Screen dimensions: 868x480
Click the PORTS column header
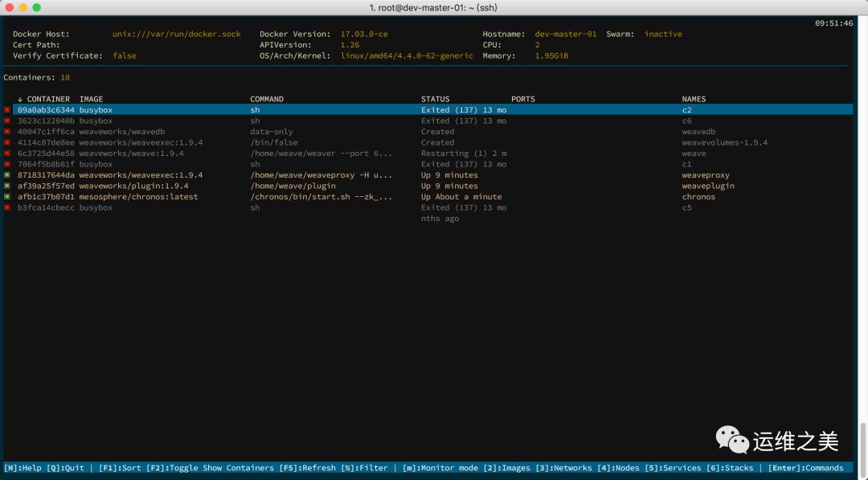click(523, 99)
